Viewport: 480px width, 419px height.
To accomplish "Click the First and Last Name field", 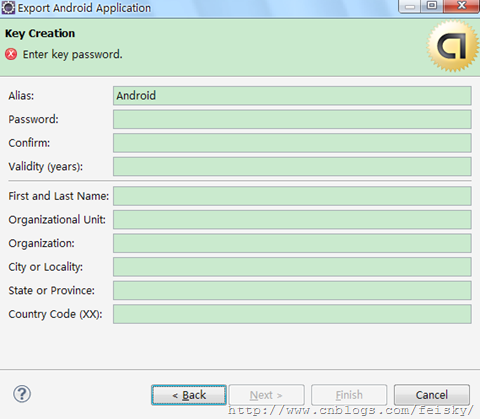I will coord(292,196).
